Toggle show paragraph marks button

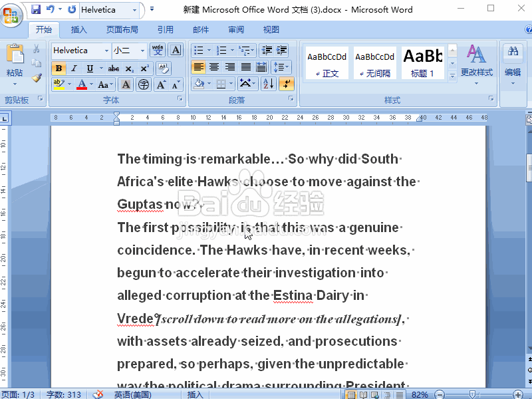point(287,84)
